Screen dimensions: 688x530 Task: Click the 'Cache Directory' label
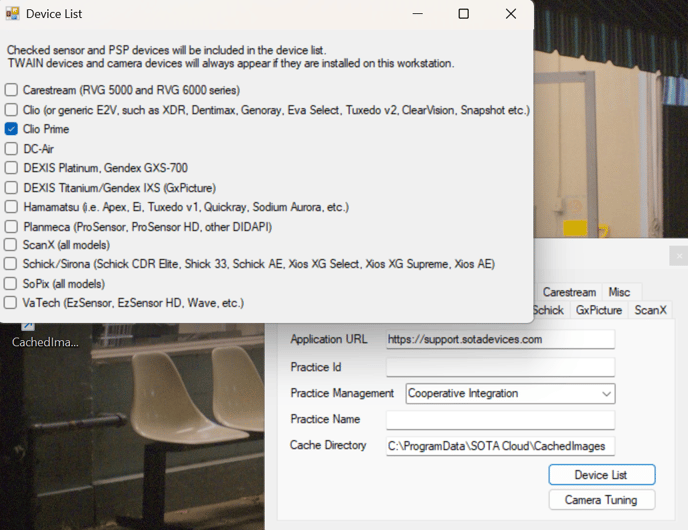[328, 445]
